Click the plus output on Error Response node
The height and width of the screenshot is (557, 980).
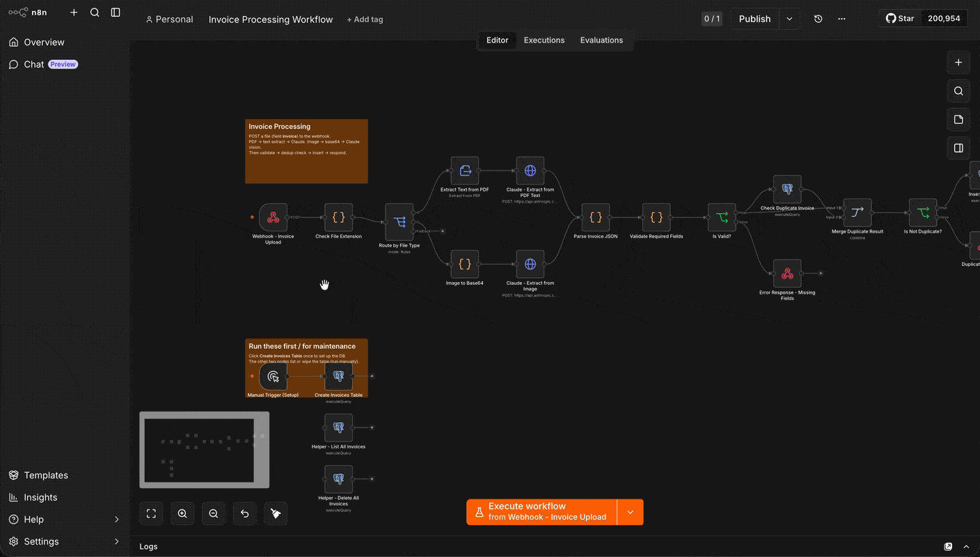(821, 274)
